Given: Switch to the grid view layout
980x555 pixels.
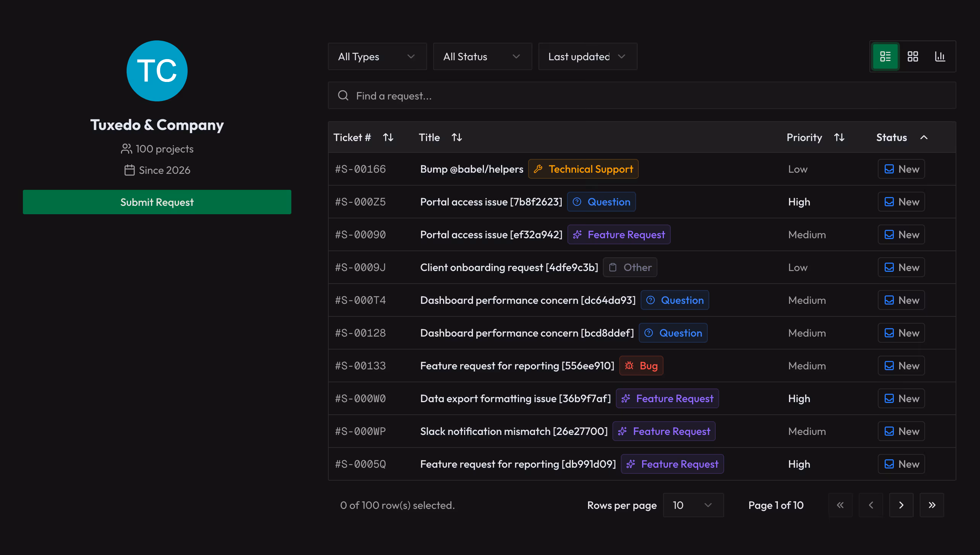Looking at the screenshot, I should tap(913, 56).
